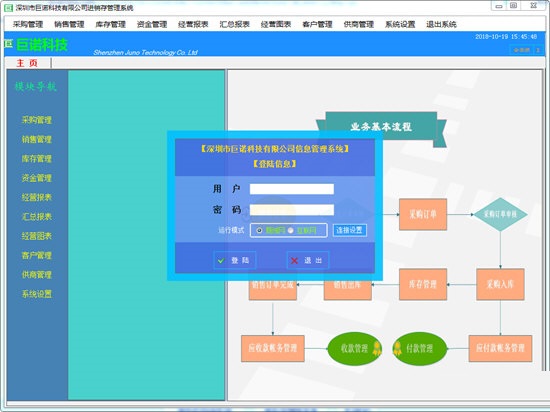Image resolution: width=550 pixels, height=412 pixels.
Task: Select the 局域网 run mode radio button
Action: click(x=259, y=230)
